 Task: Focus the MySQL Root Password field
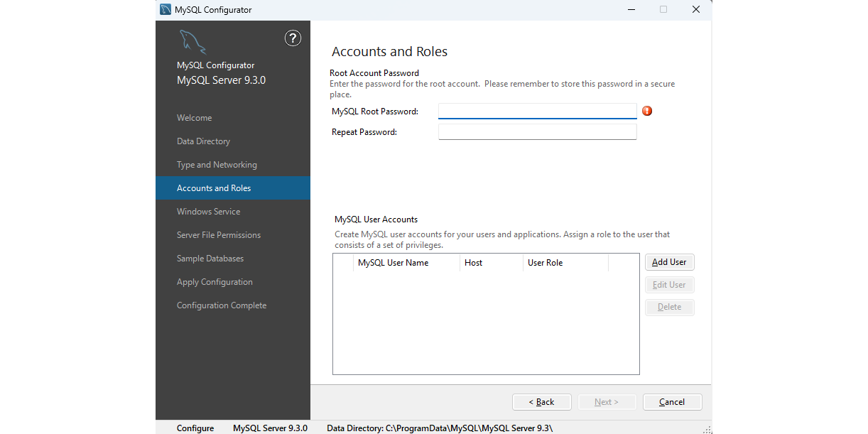pos(537,111)
